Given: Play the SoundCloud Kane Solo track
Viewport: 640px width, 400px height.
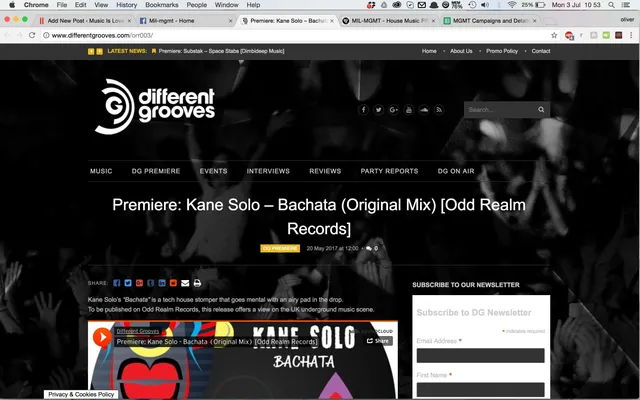Looking at the screenshot, I should tap(102, 337).
